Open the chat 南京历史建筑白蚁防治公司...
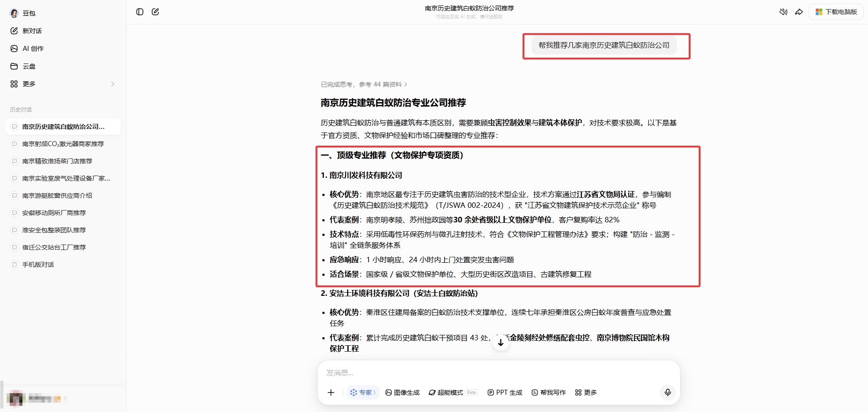 pos(63,127)
